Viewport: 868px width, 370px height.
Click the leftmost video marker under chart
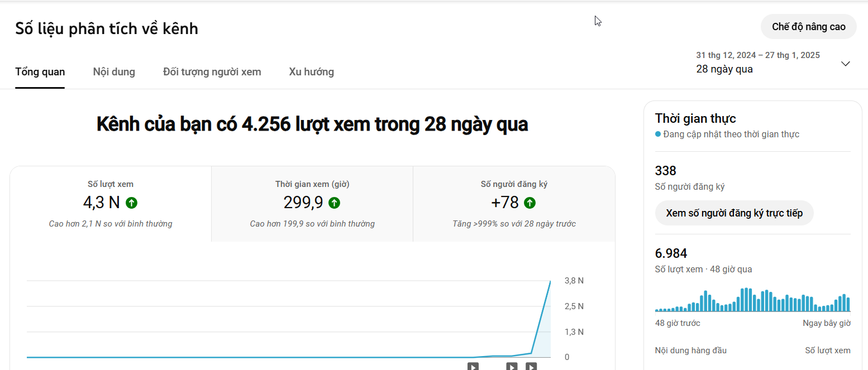[473, 367]
